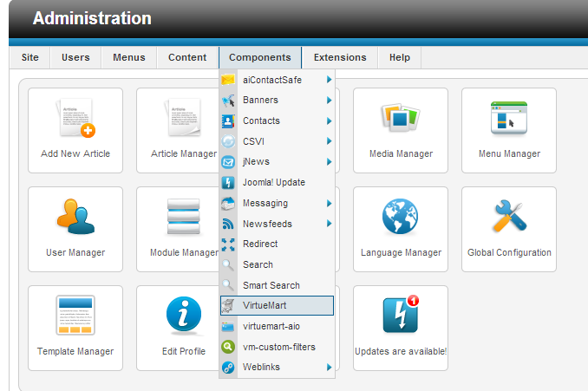This screenshot has width=588, height=391.
Task: Click the Contacts address book icon
Action: point(228,121)
